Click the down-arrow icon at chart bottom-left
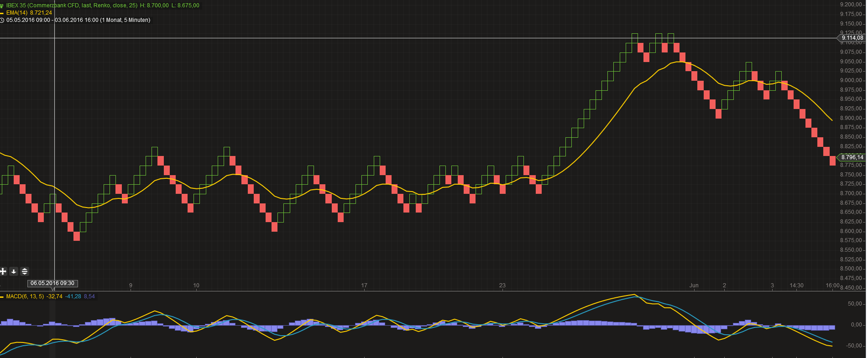 click(x=14, y=271)
